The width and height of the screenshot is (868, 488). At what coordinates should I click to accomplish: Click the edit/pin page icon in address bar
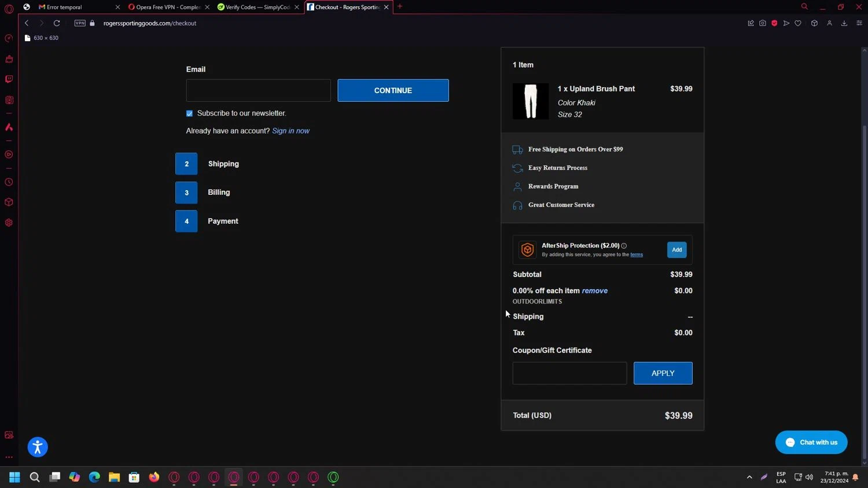(x=751, y=23)
